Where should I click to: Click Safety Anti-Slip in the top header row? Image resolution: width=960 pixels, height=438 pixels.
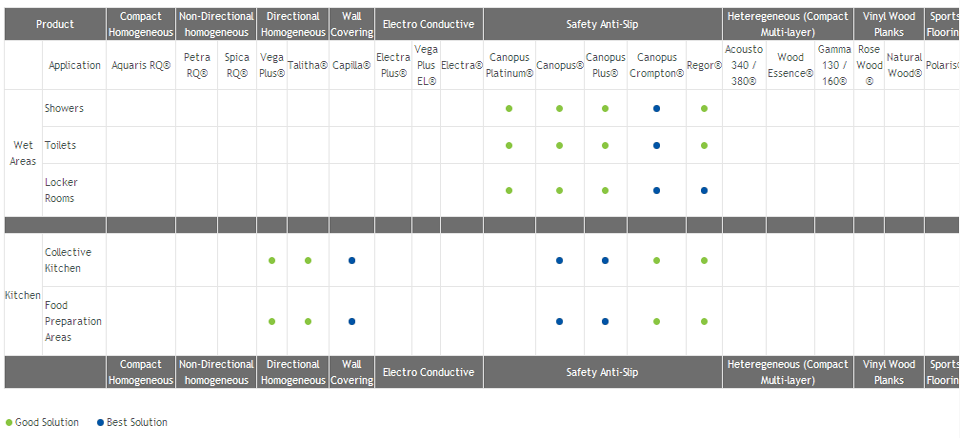[x=602, y=25]
